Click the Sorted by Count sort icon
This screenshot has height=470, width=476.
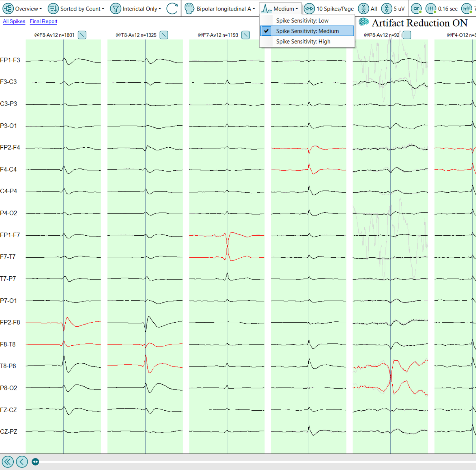53,9
